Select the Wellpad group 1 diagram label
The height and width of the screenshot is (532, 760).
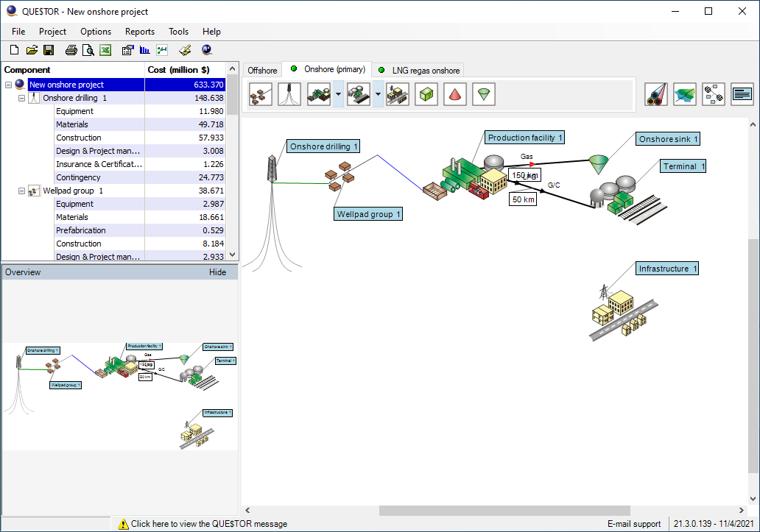[368, 214]
